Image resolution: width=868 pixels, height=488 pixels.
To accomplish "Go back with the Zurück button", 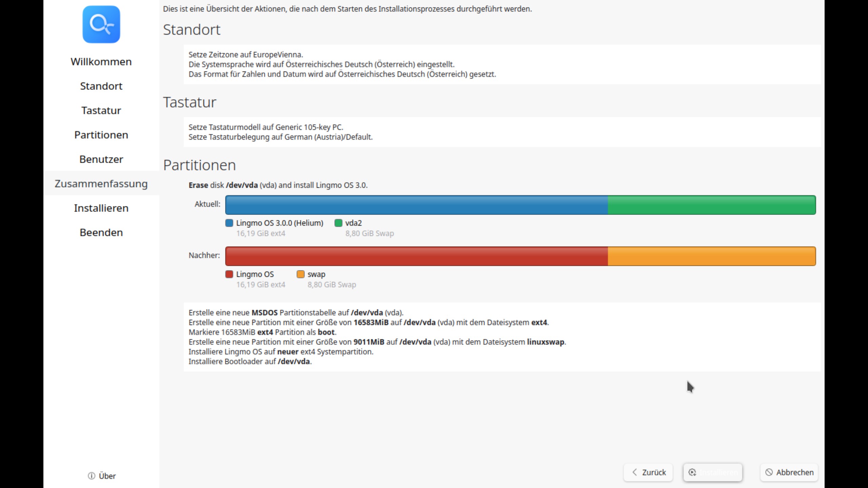I will click(x=648, y=472).
